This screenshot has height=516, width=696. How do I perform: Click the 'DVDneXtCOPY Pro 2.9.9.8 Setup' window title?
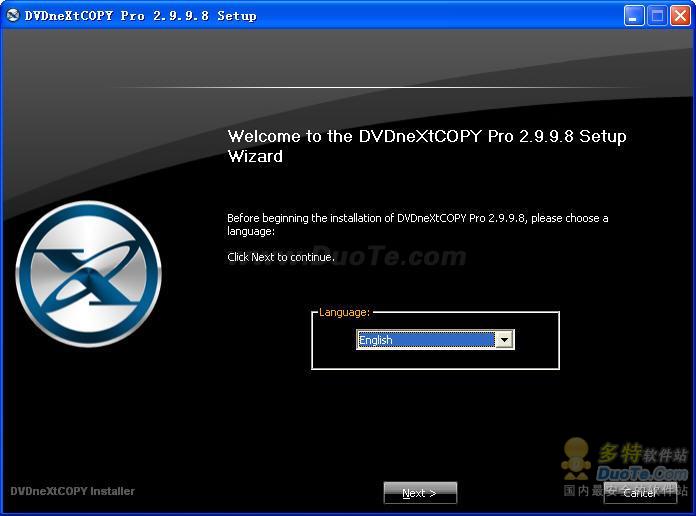click(x=140, y=16)
